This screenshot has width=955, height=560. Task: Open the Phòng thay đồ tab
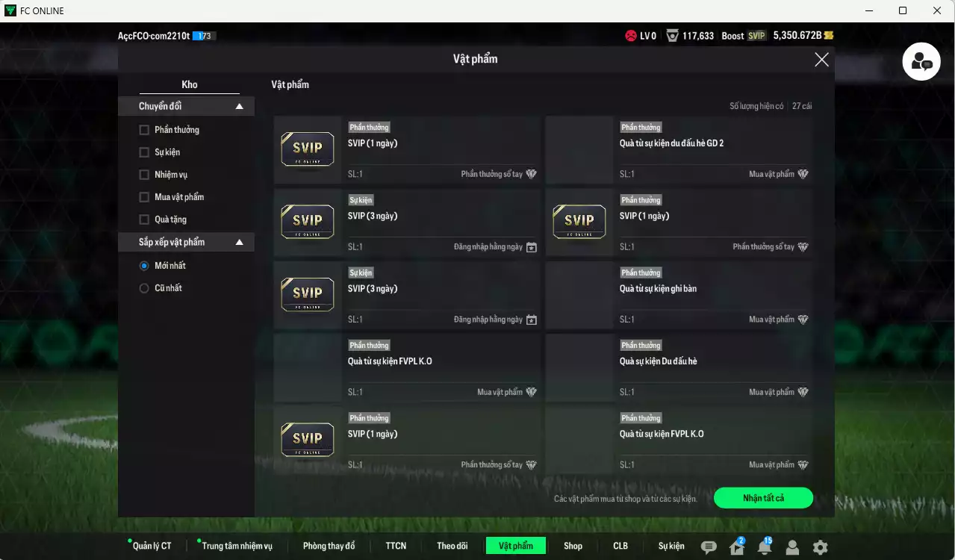click(x=329, y=546)
